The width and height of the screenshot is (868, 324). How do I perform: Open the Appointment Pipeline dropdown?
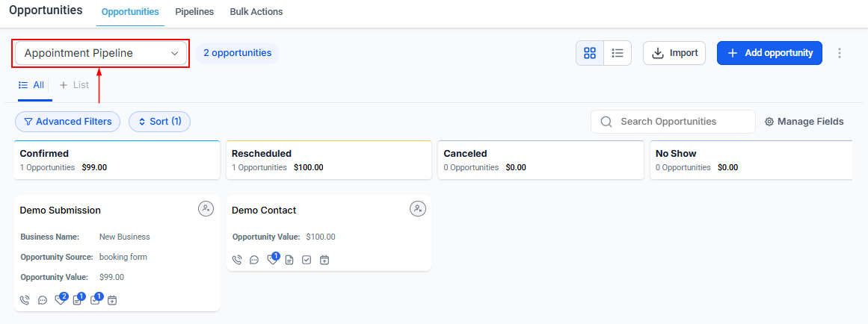(101, 53)
